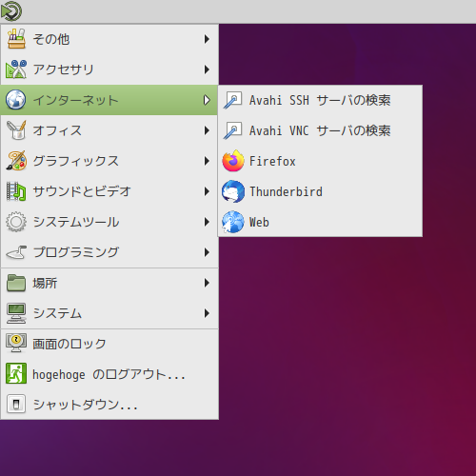
Task: Open the システム menu entry
Action: [x=109, y=313]
